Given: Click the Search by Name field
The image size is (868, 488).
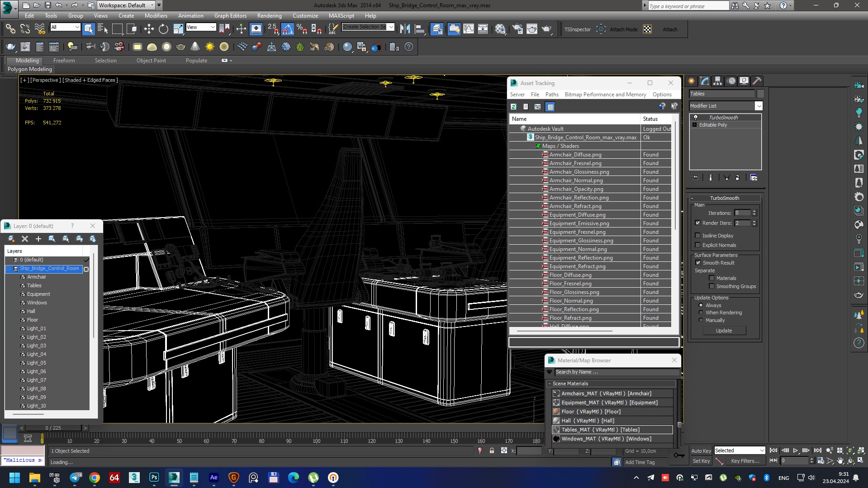Looking at the screenshot, I should 616,372.
